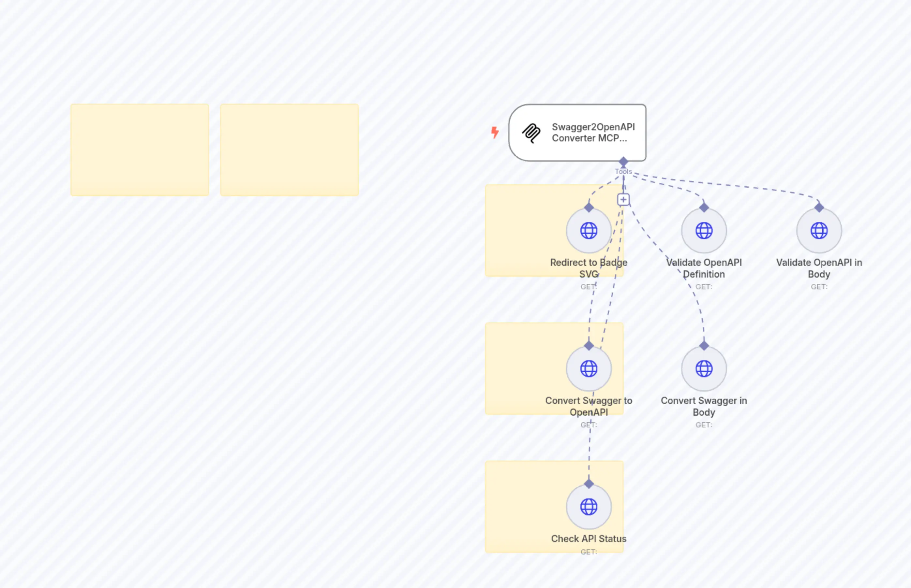911x588 pixels.
Task: Click the diamond connector above Validate OpenAPI in Body
Action: (819, 208)
